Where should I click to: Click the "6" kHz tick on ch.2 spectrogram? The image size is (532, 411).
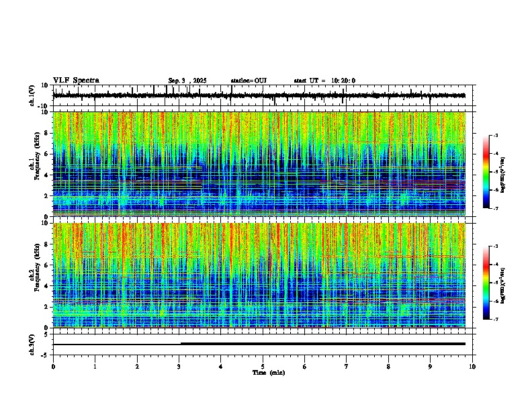pyautogui.click(x=47, y=265)
